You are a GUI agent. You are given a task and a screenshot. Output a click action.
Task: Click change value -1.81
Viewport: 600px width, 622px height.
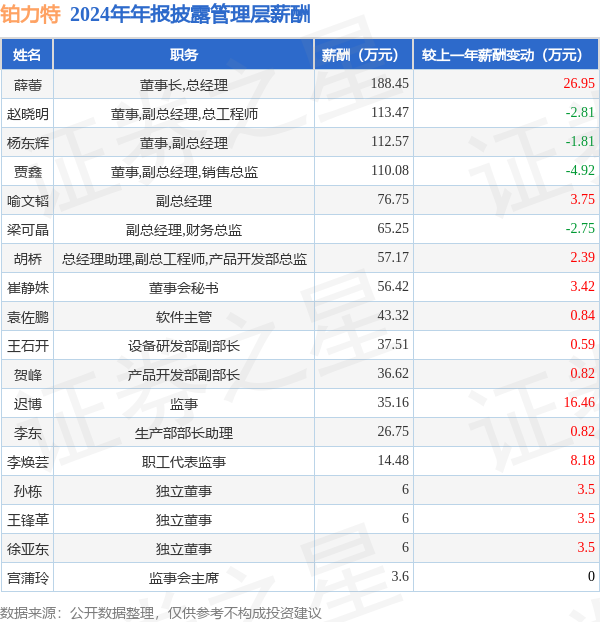pos(580,141)
